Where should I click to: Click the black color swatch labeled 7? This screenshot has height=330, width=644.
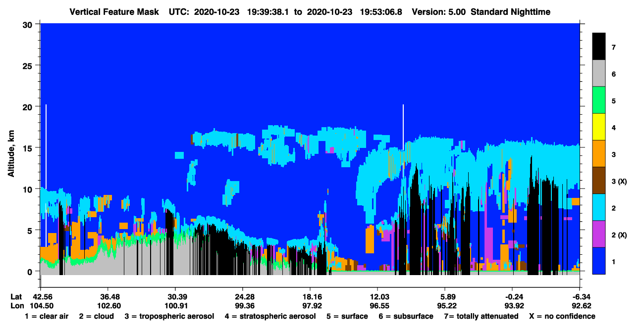599,47
